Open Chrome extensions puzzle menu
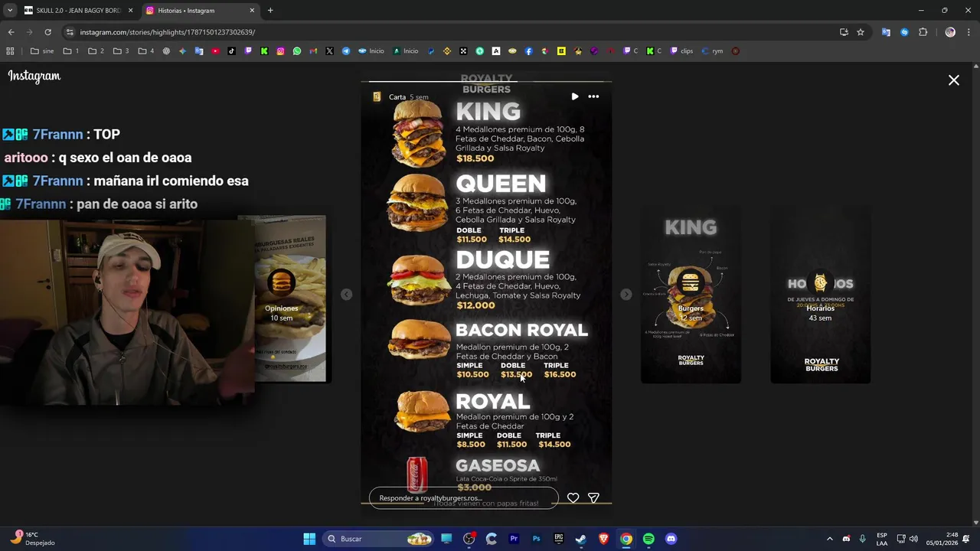This screenshot has height=551, width=980. click(923, 32)
